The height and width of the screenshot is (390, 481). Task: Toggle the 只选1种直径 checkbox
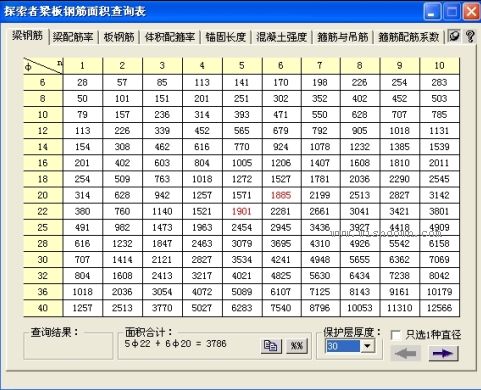396,335
